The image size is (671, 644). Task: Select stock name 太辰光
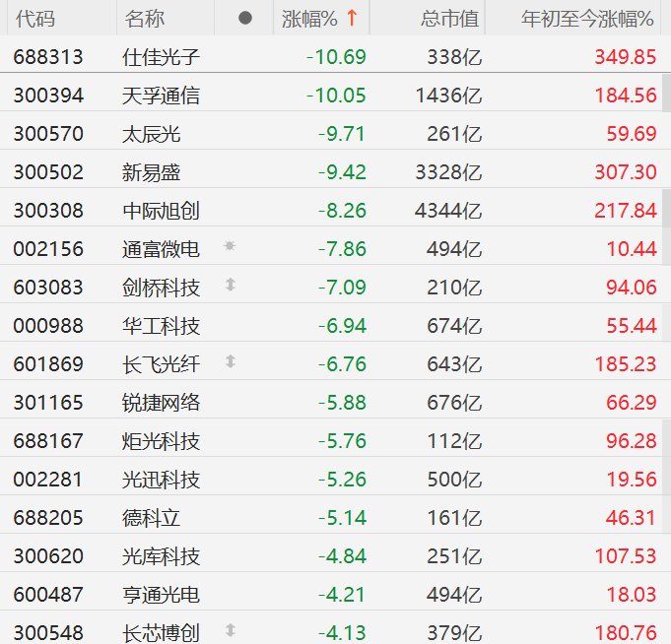(151, 134)
